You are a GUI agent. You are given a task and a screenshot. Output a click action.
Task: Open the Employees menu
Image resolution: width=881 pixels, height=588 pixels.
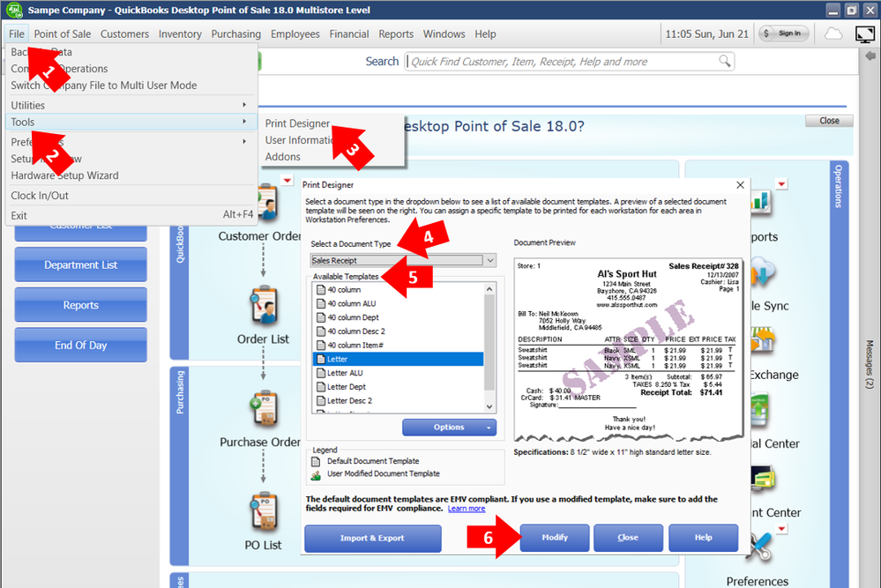[295, 33]
